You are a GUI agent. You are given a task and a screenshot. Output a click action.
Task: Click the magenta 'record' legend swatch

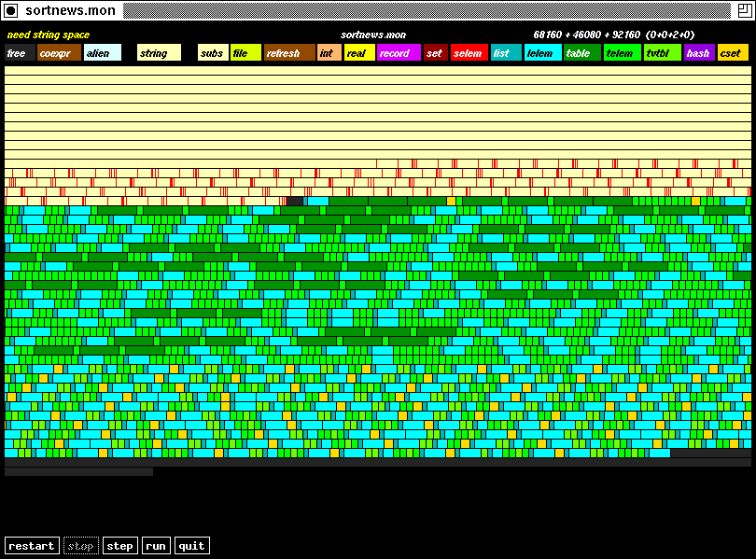tap(399, 53)
